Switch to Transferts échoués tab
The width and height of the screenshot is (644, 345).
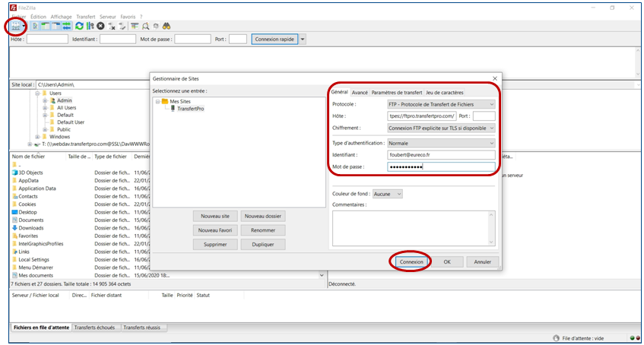tap(96, 328)
